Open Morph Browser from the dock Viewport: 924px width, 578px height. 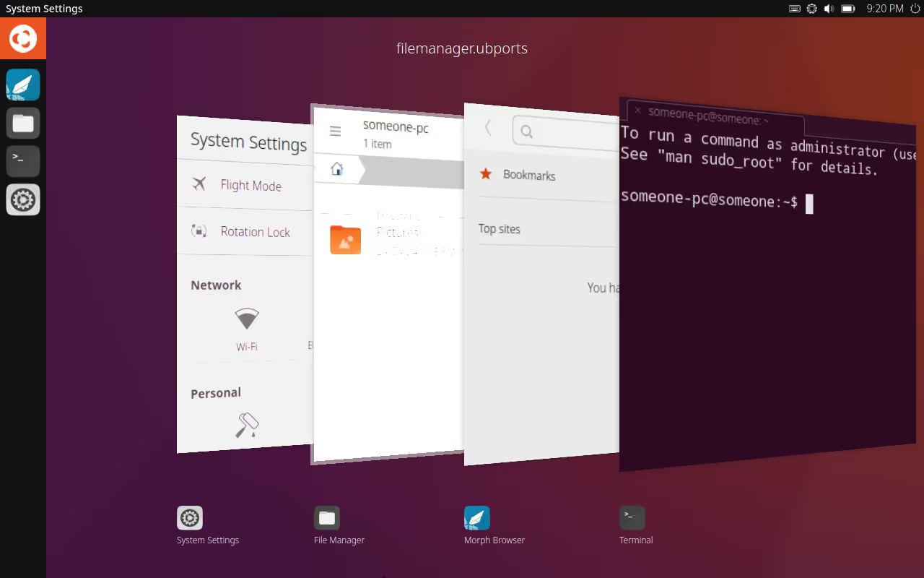(476, 517)
